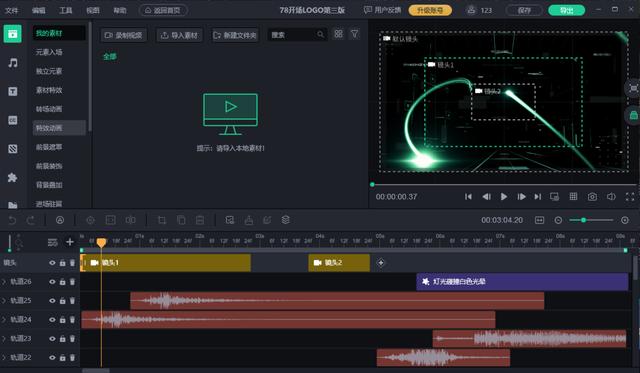Open the puzzle piece plugins panel
Image resolution: width=640 pixels, height=373 pixels.
click(x=13, y=178)
